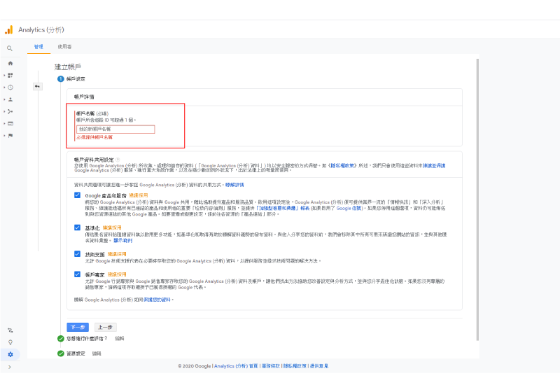Open footer Analytics (分析) 首頁 link
Image resolution: width=560 pixels, height=392 pixels.
point(236,366)
